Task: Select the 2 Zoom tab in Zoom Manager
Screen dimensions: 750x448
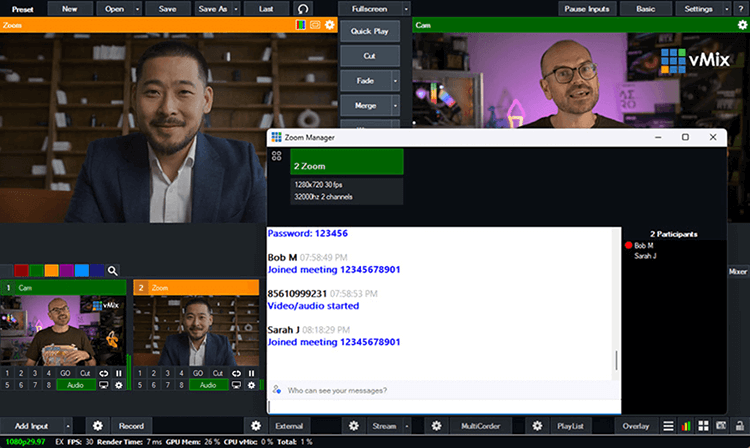Action: point(346,162)
